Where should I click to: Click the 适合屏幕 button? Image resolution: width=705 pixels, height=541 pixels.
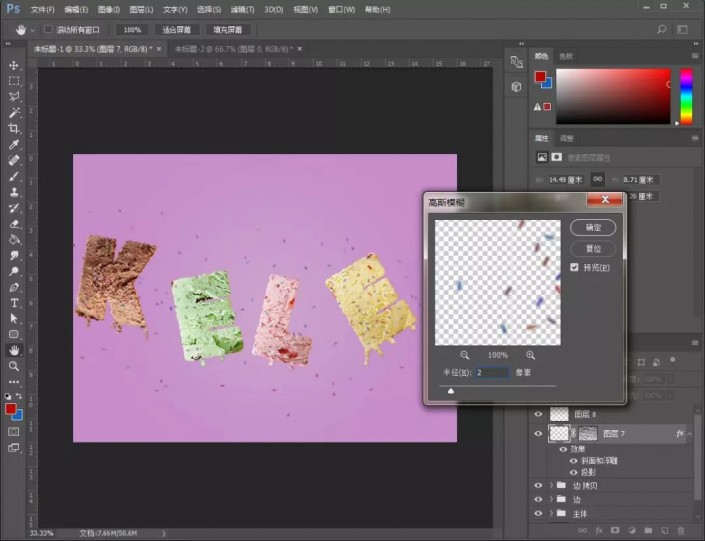pyautogui.click(x=176, y=30)
